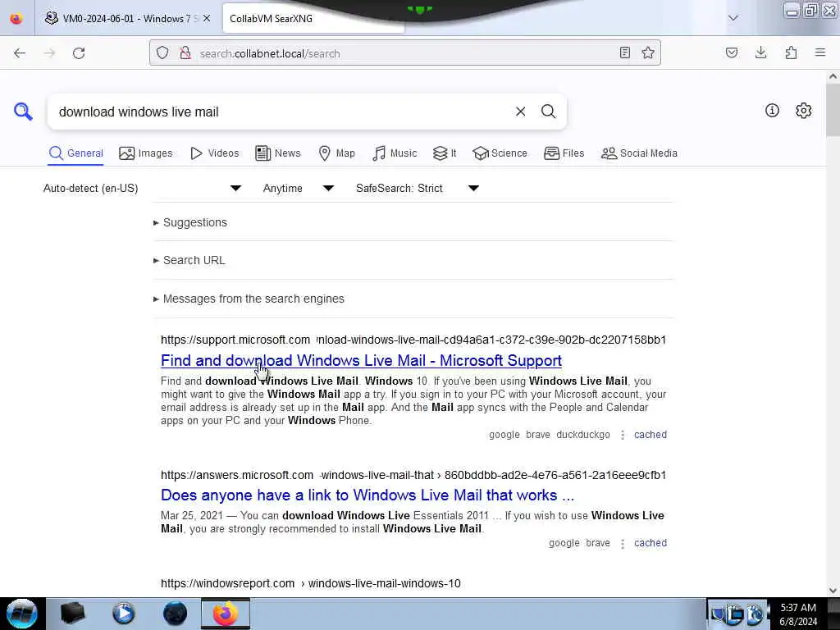Switch to Science category
This screenshot has height=630, width=840.
(500, 153)
